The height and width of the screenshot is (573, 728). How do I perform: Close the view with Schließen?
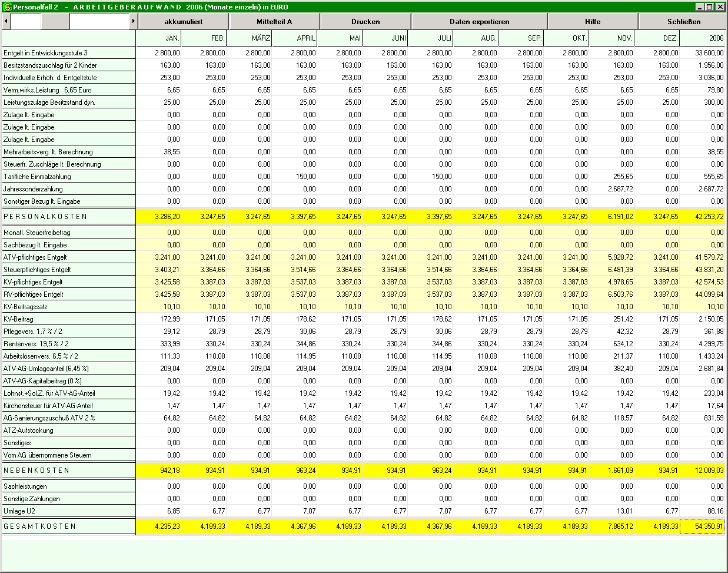pyautogui.click(x=684, y=22)
